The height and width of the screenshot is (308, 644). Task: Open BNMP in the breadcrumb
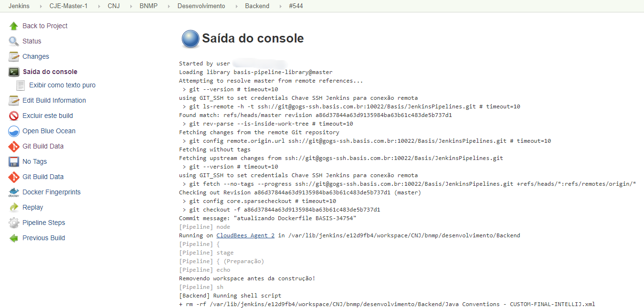(148, 6)
